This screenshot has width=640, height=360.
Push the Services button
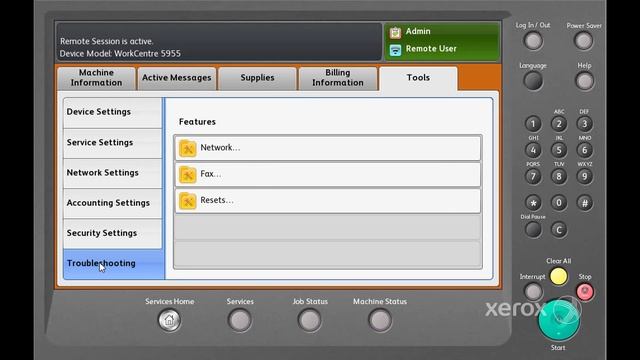(240, 320)
